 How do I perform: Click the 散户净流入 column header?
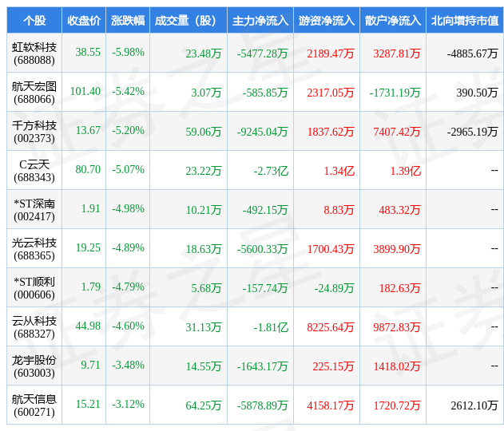tap(393, 21)
